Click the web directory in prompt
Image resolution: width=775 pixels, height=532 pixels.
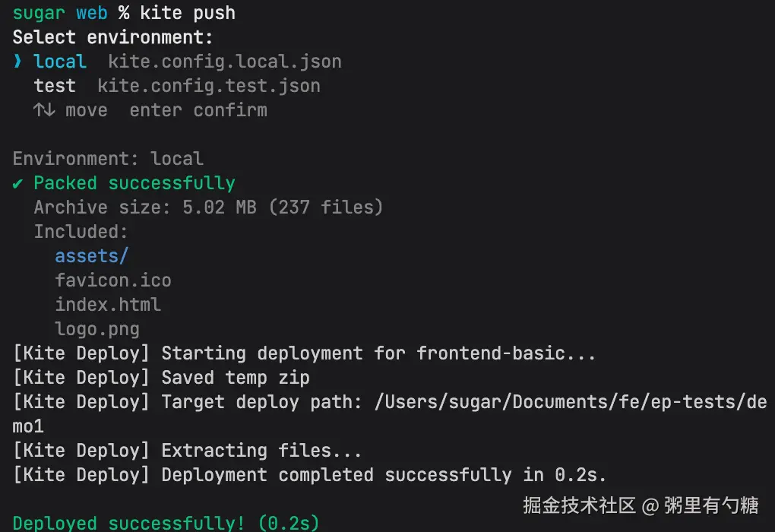coord(91,14)
